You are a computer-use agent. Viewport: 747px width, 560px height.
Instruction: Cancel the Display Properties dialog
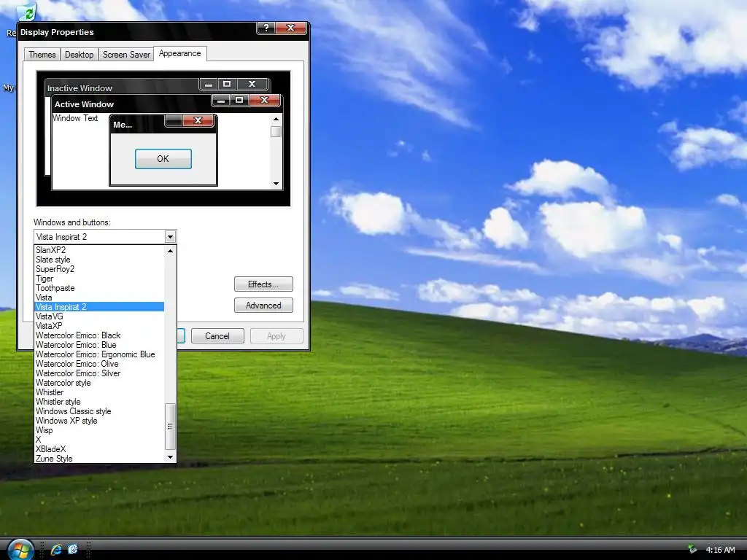(217, 336)
